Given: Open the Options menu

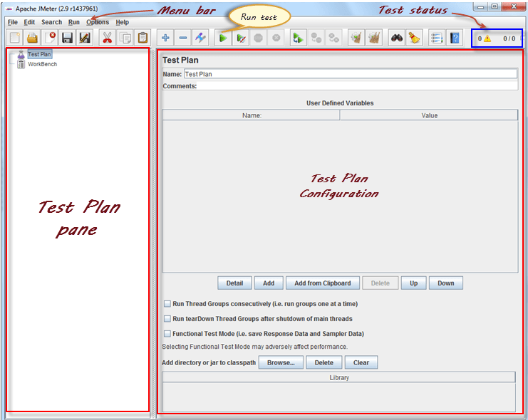Looking at the screenshot, I should click(98, 22).
